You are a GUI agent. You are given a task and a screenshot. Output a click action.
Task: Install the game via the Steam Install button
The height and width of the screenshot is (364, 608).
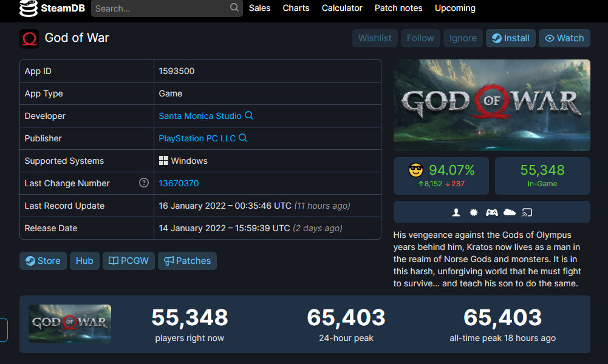point(511,38)
